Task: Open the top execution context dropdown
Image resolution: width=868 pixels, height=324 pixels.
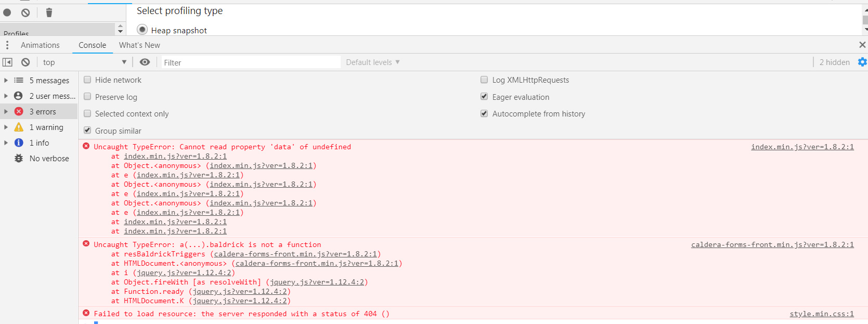Action: pyautogui.click(x=85, y=62)
